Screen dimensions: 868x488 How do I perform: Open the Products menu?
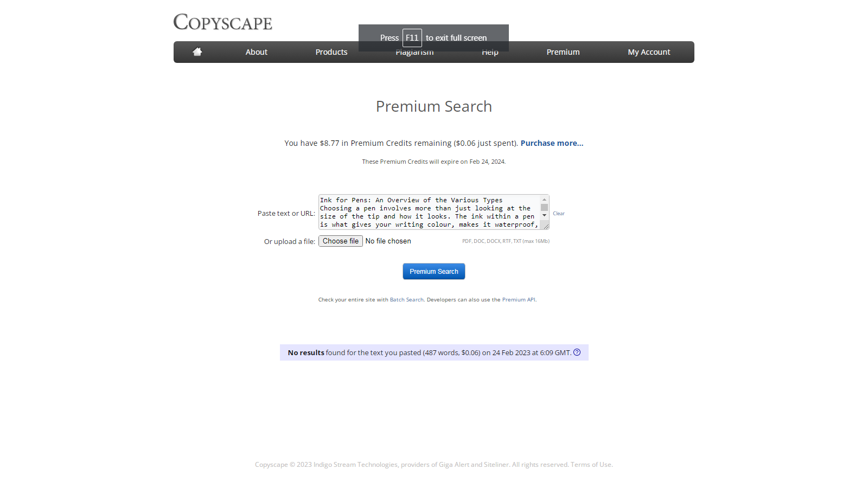(331, 52)
